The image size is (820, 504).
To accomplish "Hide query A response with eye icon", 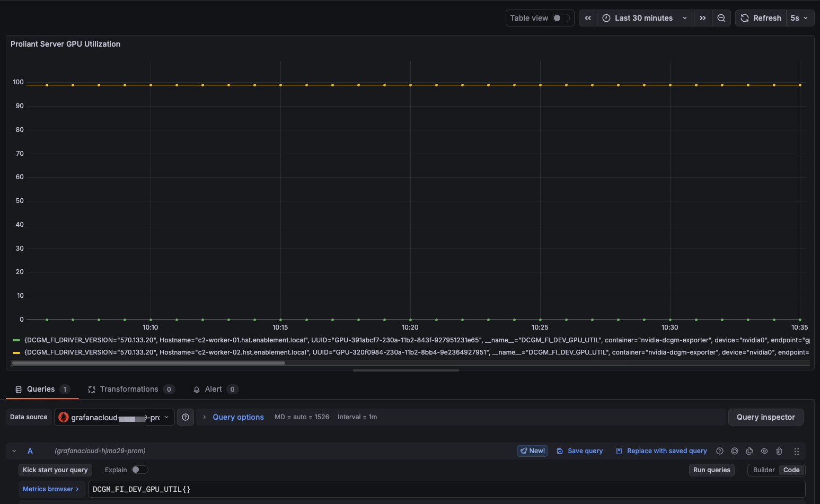I will pyautogui.click(x=764, y=451).
